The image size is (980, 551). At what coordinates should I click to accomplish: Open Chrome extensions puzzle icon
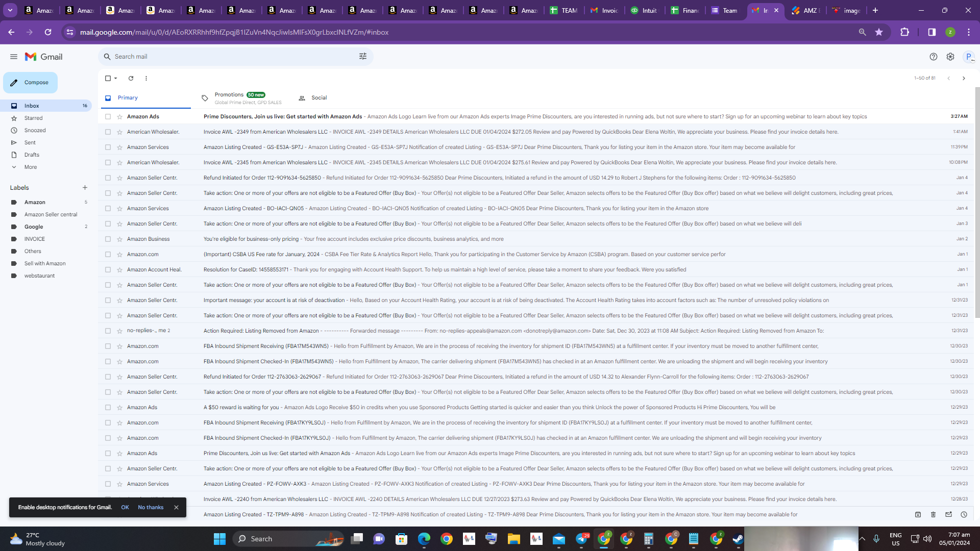pyautogui.click(x=904, y=32)
